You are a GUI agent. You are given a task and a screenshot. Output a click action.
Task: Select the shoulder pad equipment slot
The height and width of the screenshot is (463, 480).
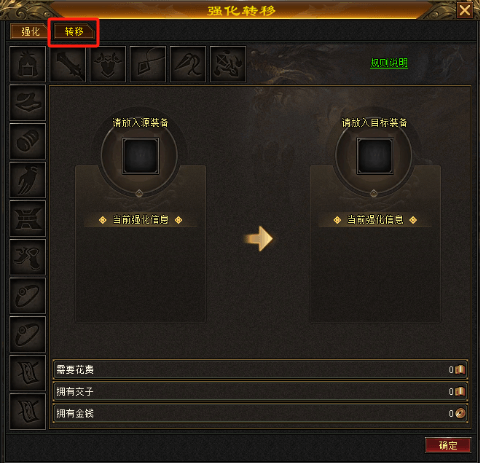27,103
